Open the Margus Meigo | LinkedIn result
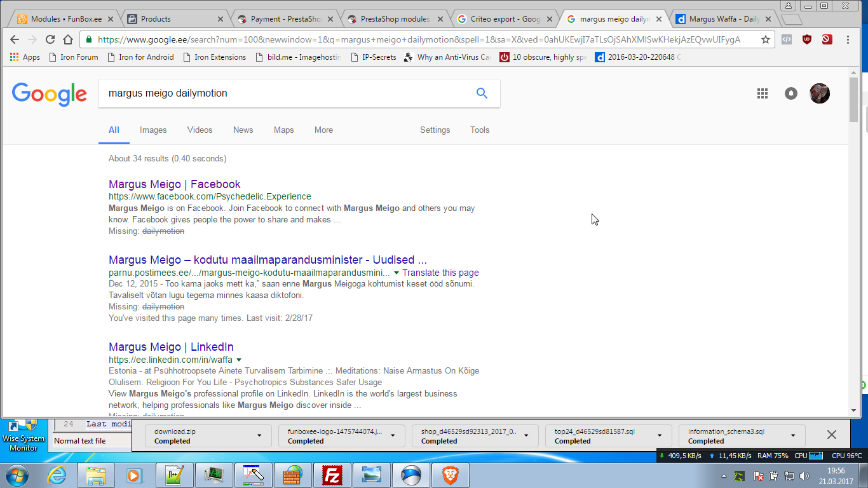Image resolution: width=868 pixels, height=488 pixels. tap(171, 347)
